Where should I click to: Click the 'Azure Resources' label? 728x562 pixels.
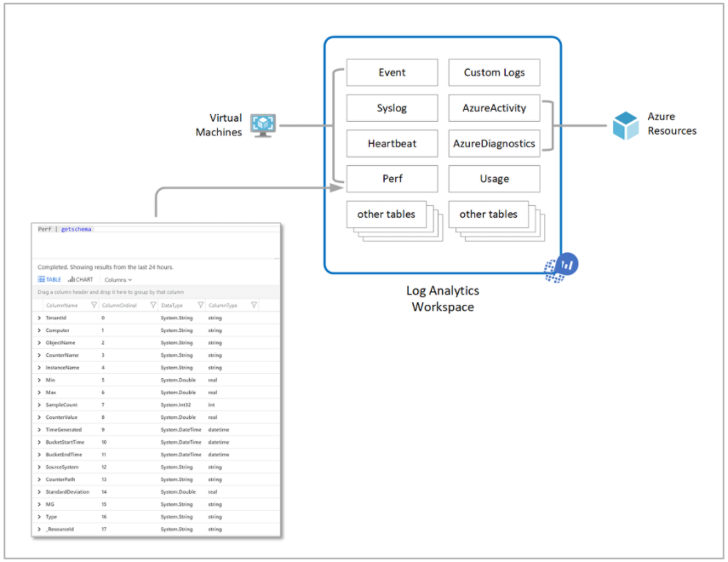(x=672, y=123)
